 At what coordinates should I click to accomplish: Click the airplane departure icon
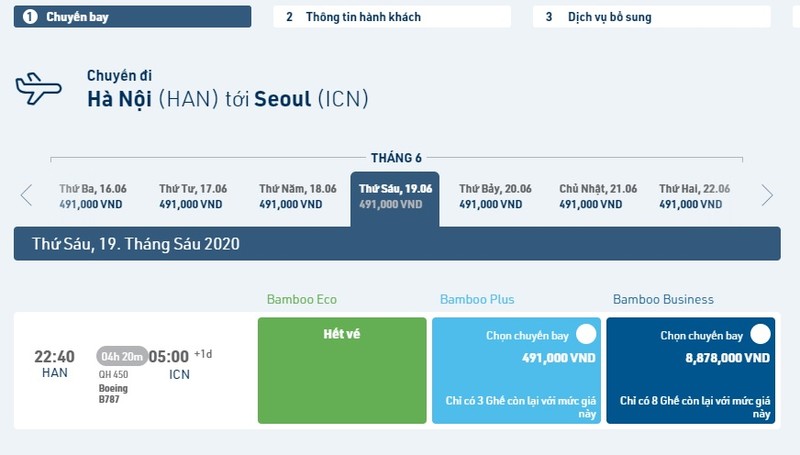pyautogui.click(x=38, y=89)
